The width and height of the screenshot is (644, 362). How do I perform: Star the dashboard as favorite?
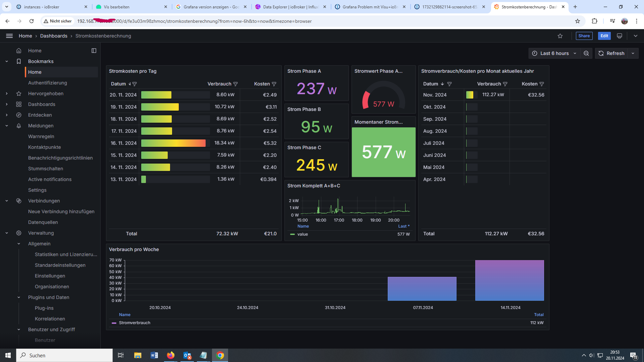click(560, 36)
